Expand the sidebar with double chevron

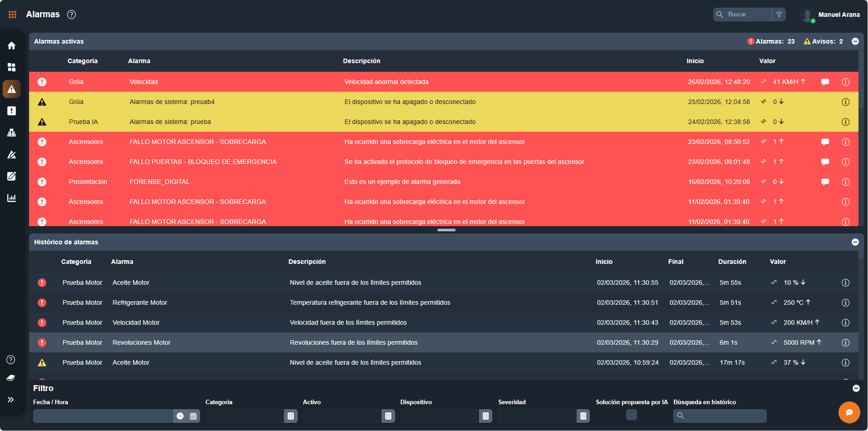(x=11, y=400)
